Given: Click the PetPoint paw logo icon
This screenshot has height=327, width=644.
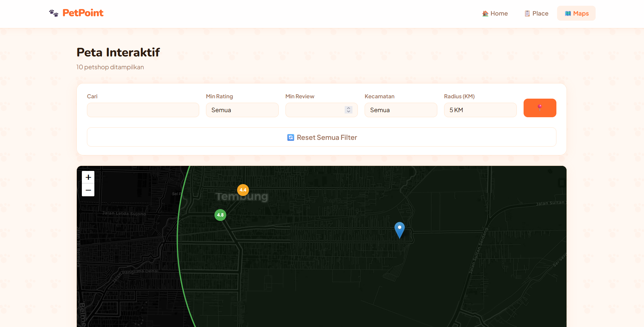Looking at the screenshot, I should click(x=54, y=13).
